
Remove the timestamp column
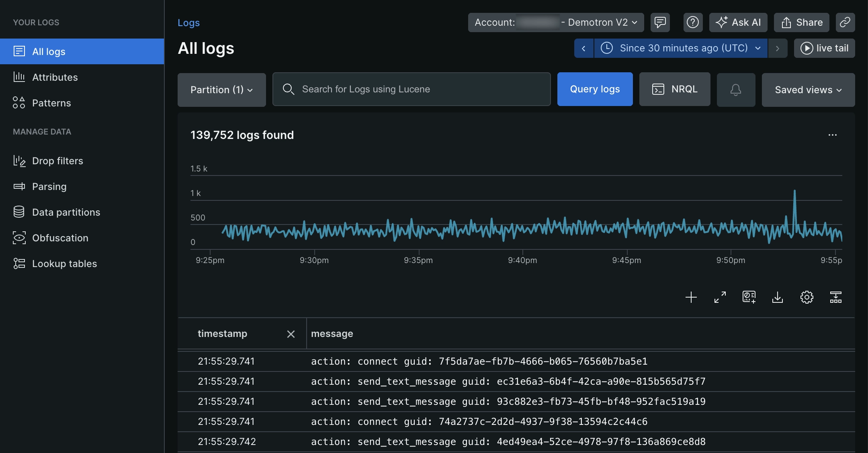coord(291,334)
